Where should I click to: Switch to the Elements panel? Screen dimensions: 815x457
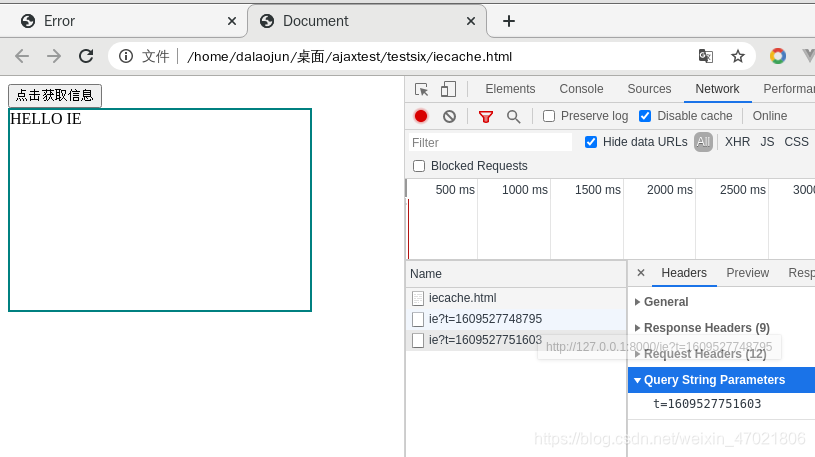coord(510,89)
